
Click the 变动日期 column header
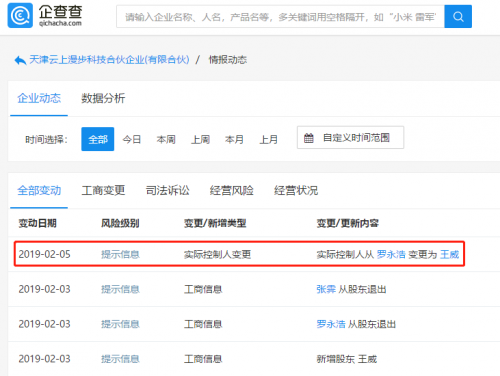pos(37,223)
